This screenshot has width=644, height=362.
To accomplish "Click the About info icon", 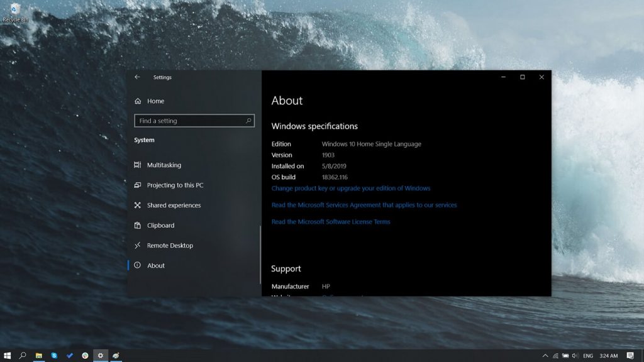I will (x=138, y=266).
